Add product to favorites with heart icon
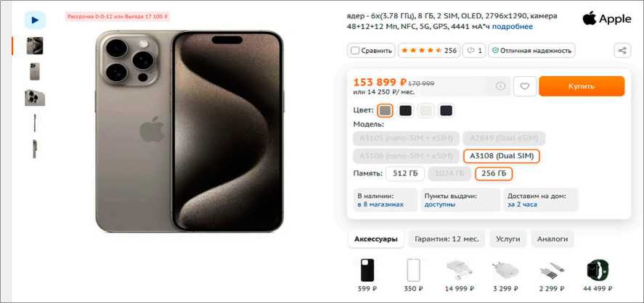644x303 pixels. (524, 86)
